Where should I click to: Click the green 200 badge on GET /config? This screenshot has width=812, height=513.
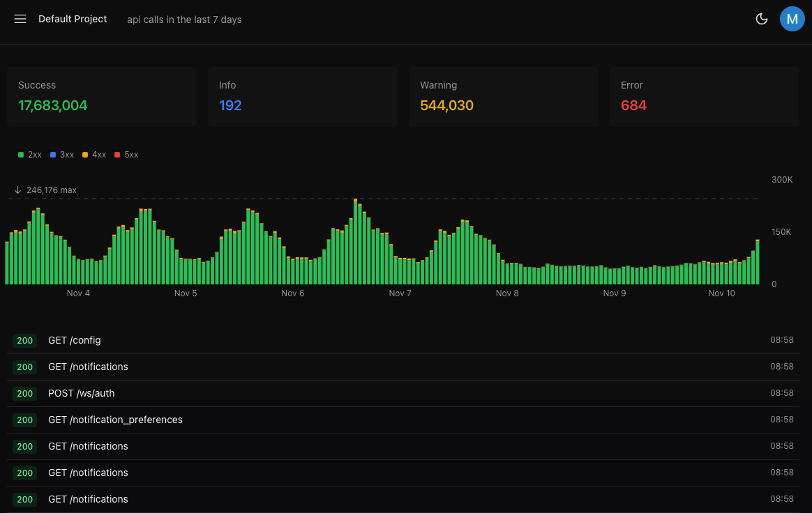pyautogui.click(x=24, y=341)
